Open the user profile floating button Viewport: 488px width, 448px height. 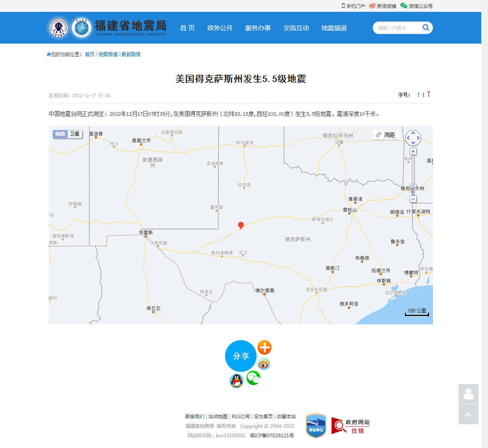(468, 394)
